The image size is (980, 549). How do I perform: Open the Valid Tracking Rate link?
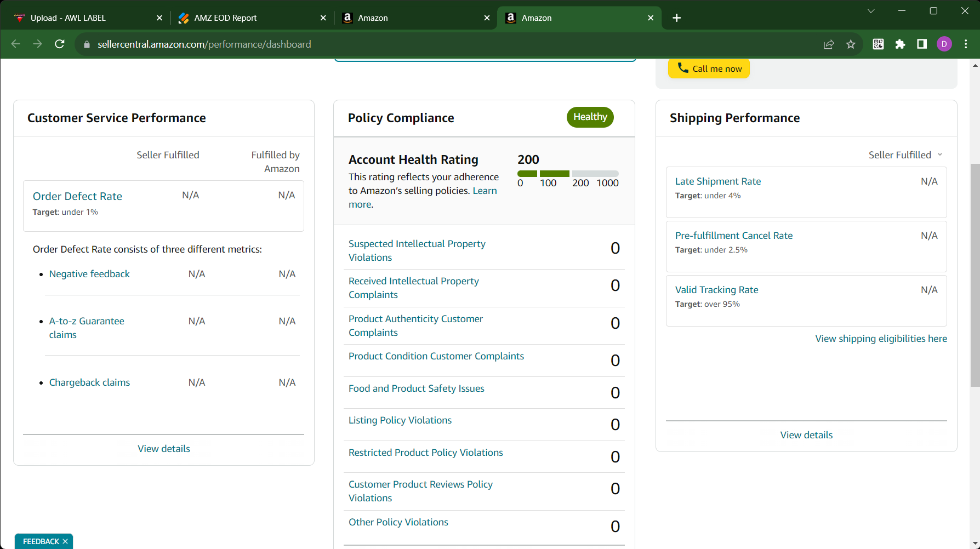pyautogui.click(x=717, y=290)
